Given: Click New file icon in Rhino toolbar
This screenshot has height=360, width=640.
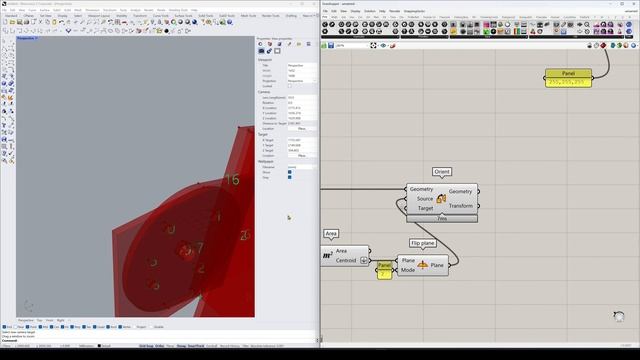Looking at the screenshot, I should pos(5,22).
